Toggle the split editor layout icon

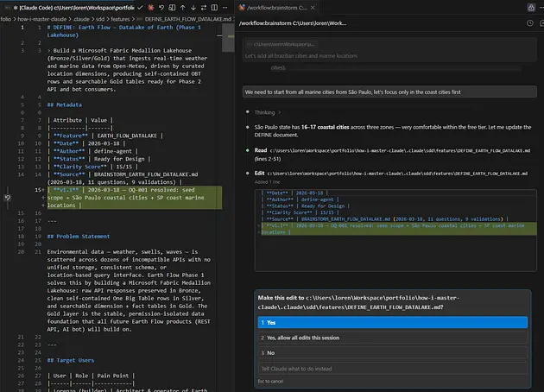[214, 7]
